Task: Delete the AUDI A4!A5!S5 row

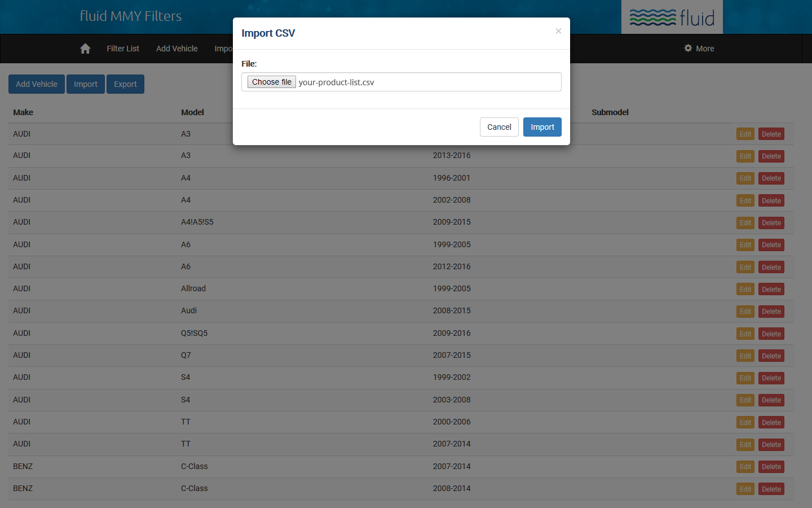Action: click(771, 223)
